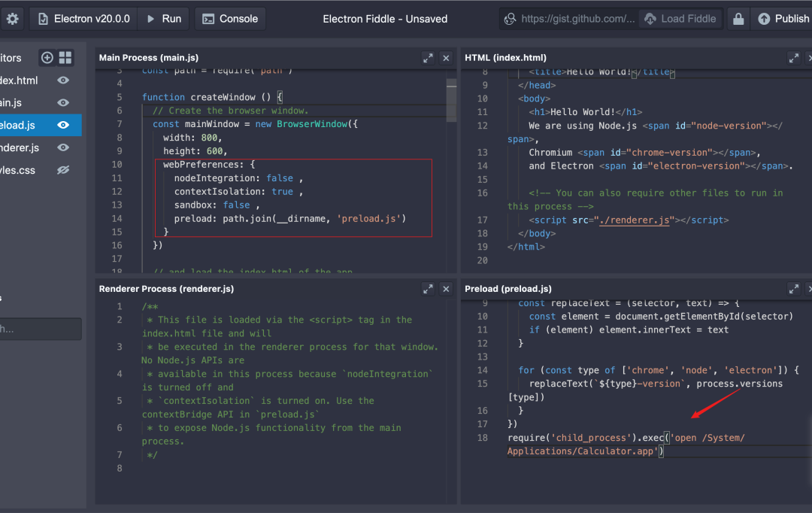Click 'function createWindow ()' line
Image resolution: width=812 pixels, height=513 pixels.
[207, 98]
